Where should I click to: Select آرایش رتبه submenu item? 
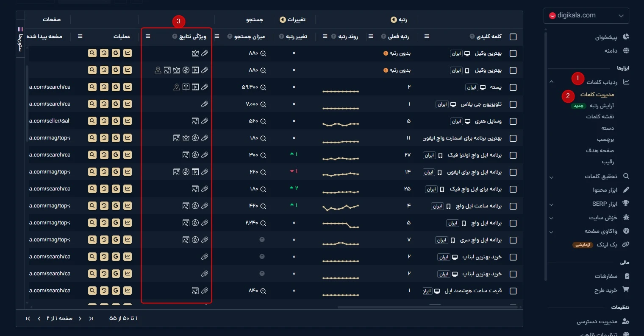(x=602, y=106)
